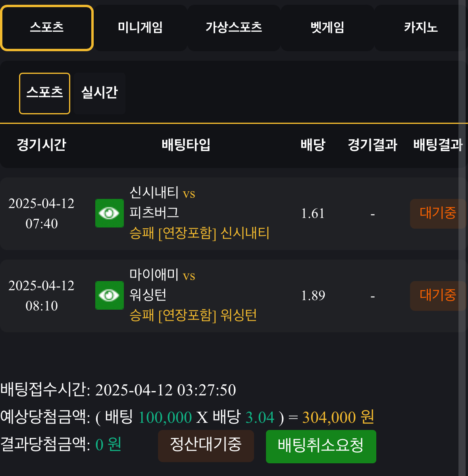
Task: Click the eye icon for 신시내티 vs 피츠버그
Action: click(x=109, y=213)
